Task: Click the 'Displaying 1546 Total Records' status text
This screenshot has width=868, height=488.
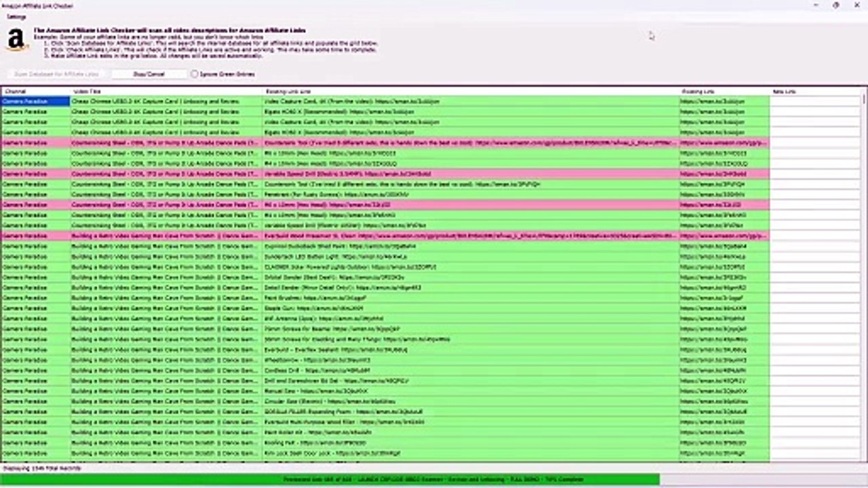Action: [x=42, y=468]
